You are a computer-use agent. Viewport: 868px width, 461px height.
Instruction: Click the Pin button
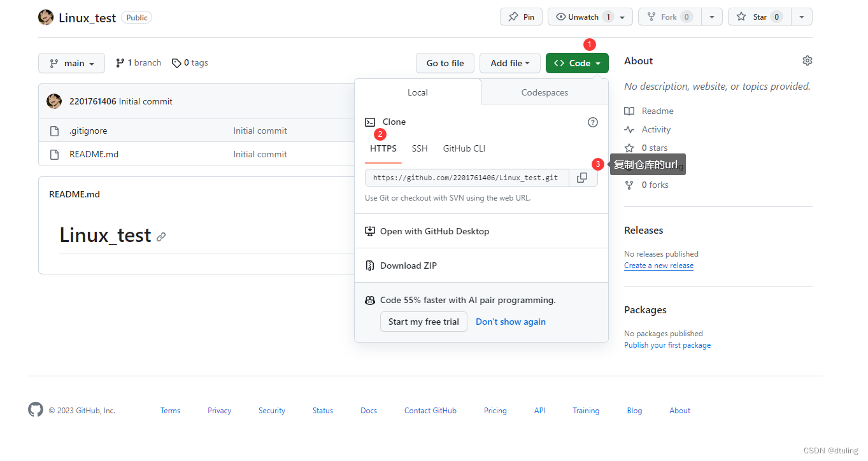coord(521,17)
